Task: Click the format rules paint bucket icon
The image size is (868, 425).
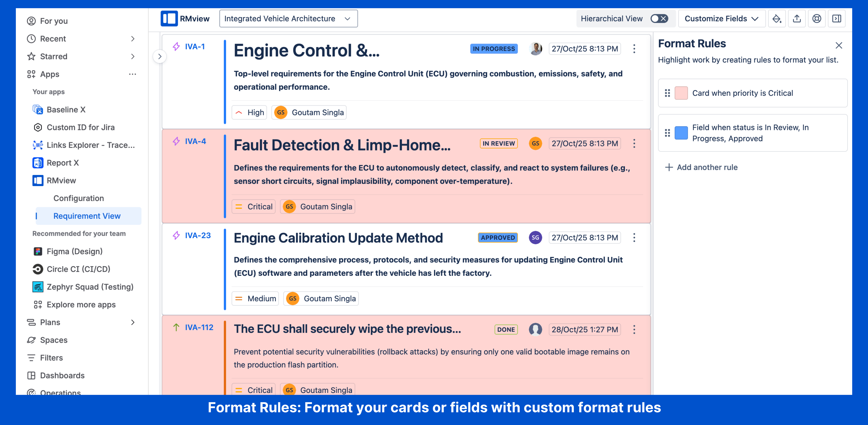Action: (777, 19)
